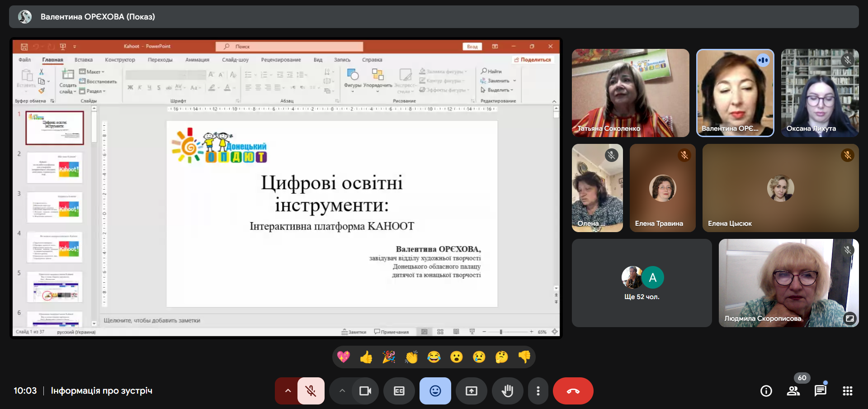The width and height of the screenshot is (868, 409).
Task: Open picture-in-picture icon on Людмила Скоропиcова tile
Action: coord(850,319)
